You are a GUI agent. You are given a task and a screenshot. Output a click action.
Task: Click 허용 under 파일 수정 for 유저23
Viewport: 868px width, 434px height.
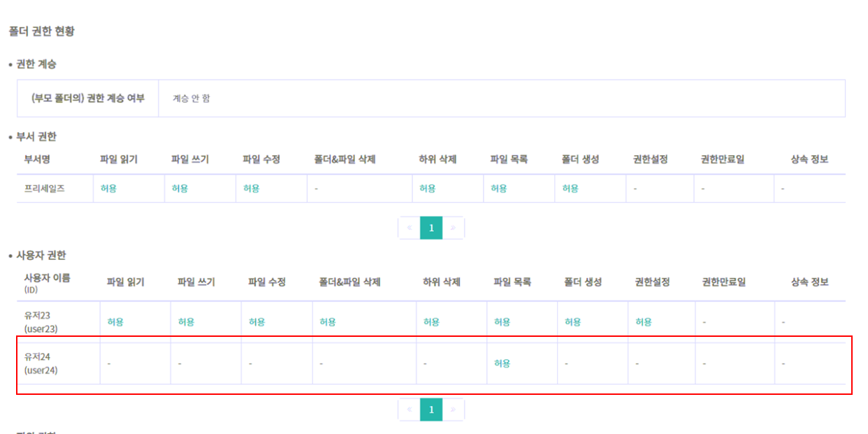[257, 322]
